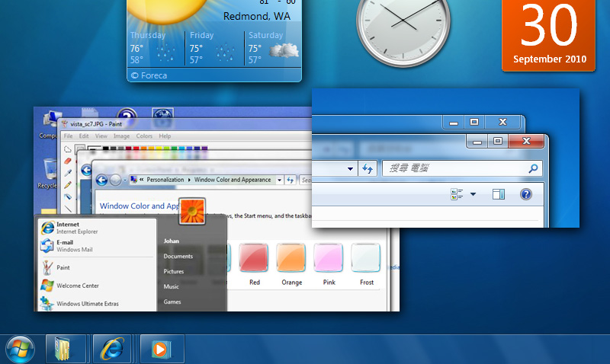Click the Foreca link in weather gadget
The image size is (610, 364).
(x=149, y=75)
